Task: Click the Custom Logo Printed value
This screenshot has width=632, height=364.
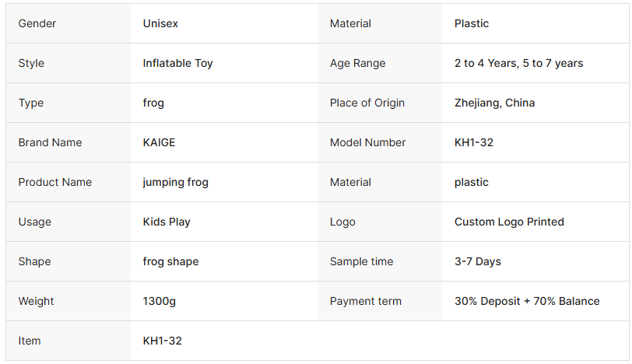Action: point(509,222)
